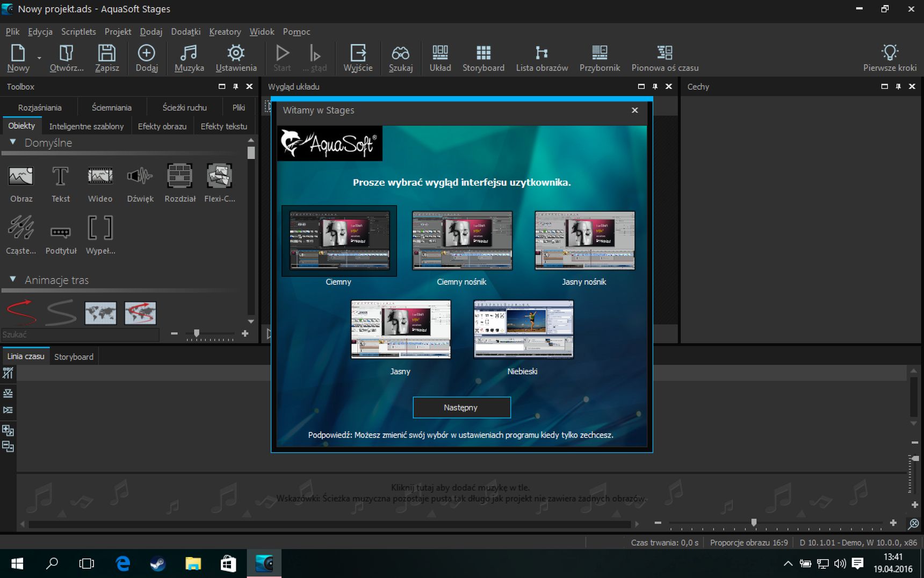Open File Explorer from the taskbar

(193, 563)
